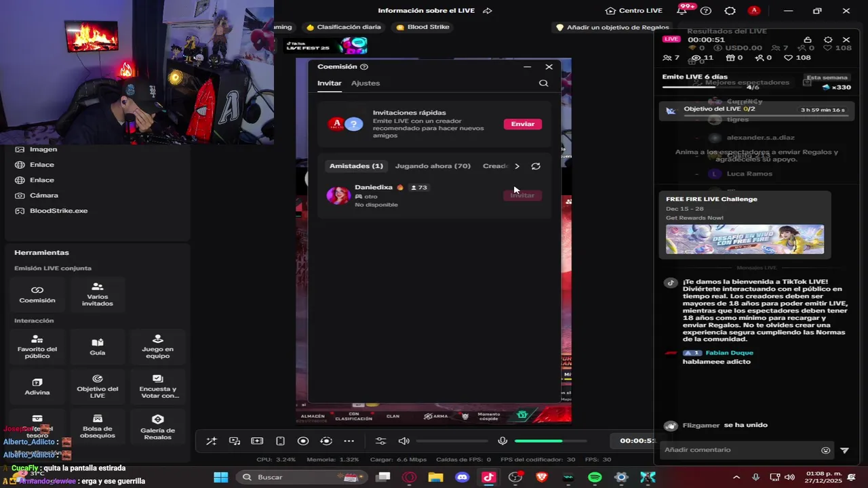Image resolution: width=868 pixels, height=488 pixels.
Task: Mute the microphone
Action: pyautogui.click(x=502, y=441)
